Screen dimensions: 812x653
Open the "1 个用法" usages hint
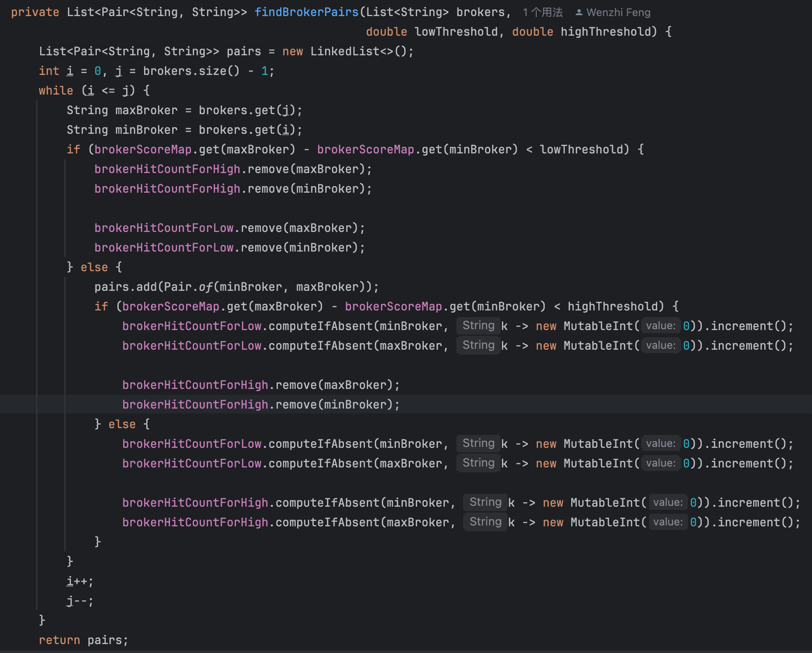pyautogui.click(x=543, y=12)
